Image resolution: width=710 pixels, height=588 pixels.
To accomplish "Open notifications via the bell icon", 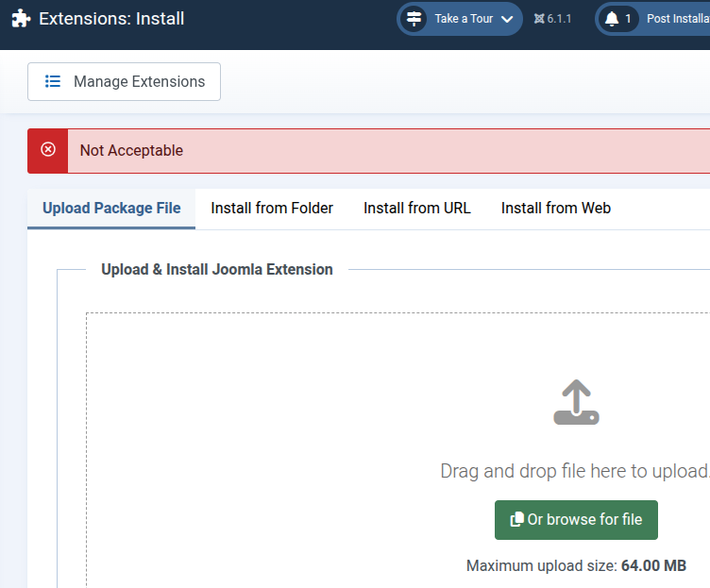I will tap(612, 19).
